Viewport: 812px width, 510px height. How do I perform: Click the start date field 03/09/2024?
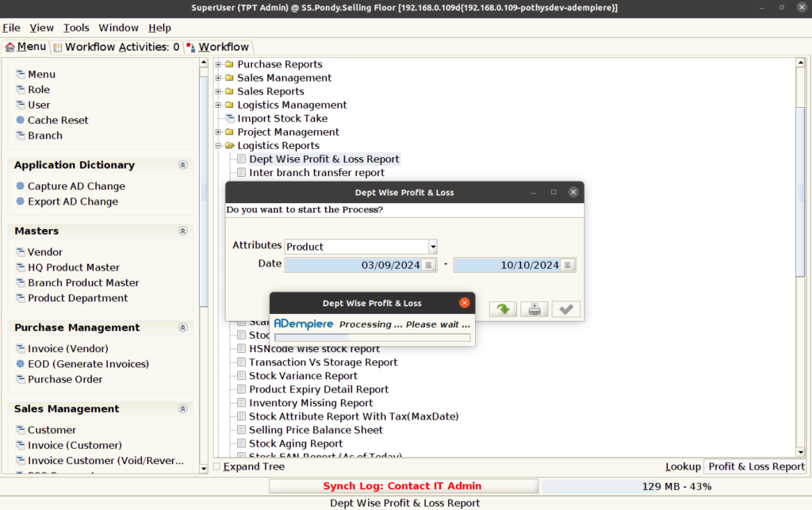(354, 265)
